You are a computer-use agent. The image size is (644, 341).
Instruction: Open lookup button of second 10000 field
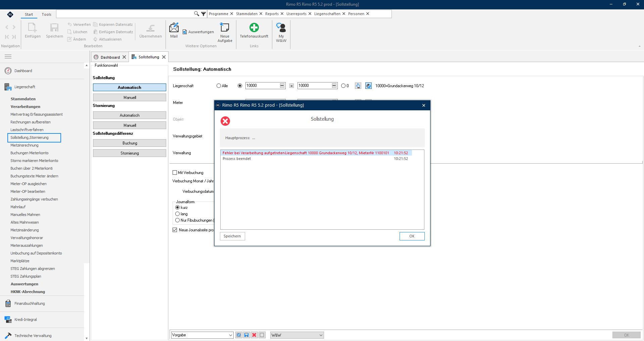pos(334,86)
